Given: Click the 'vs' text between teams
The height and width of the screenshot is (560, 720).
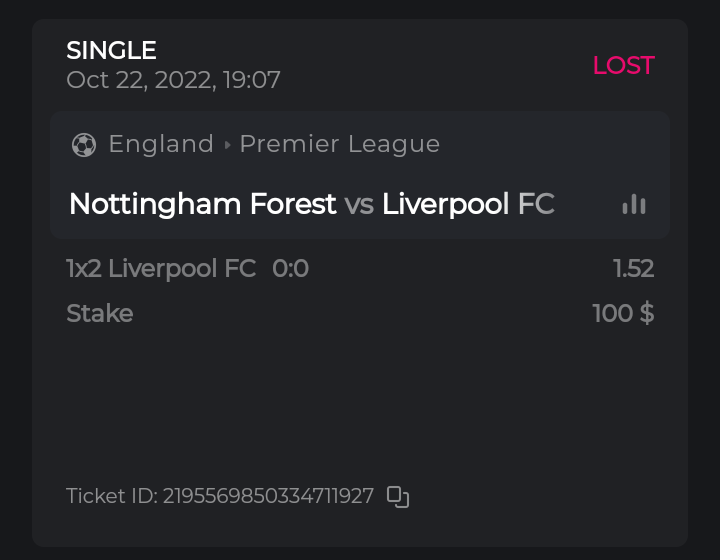Looking at the screenshot, I should pyautogui.click(x=359, y=204).
